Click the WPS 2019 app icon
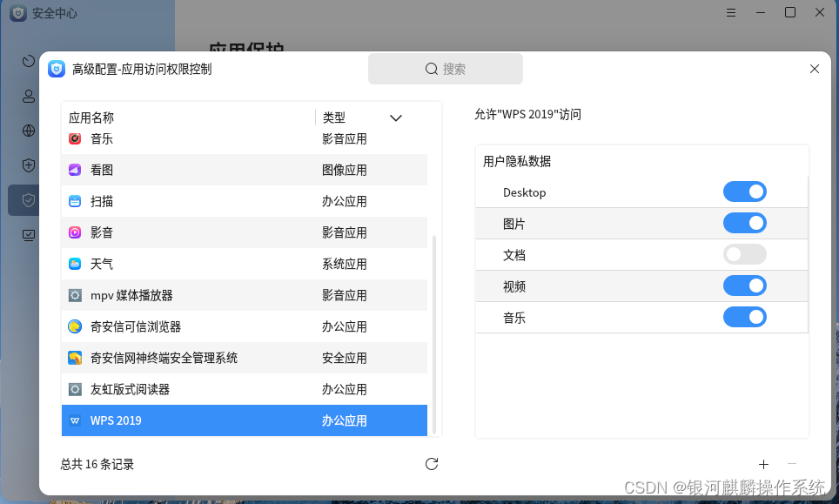 point(75,420)
